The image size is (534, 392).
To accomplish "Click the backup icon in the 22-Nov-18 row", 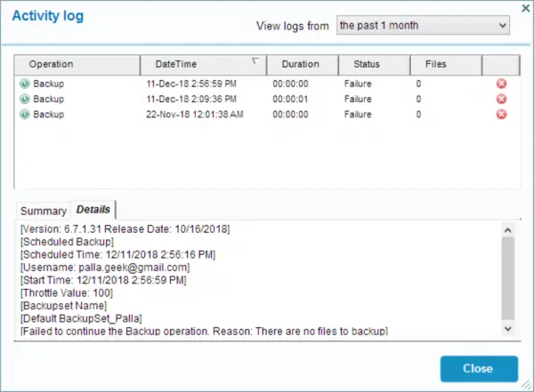I will point(25,115).
